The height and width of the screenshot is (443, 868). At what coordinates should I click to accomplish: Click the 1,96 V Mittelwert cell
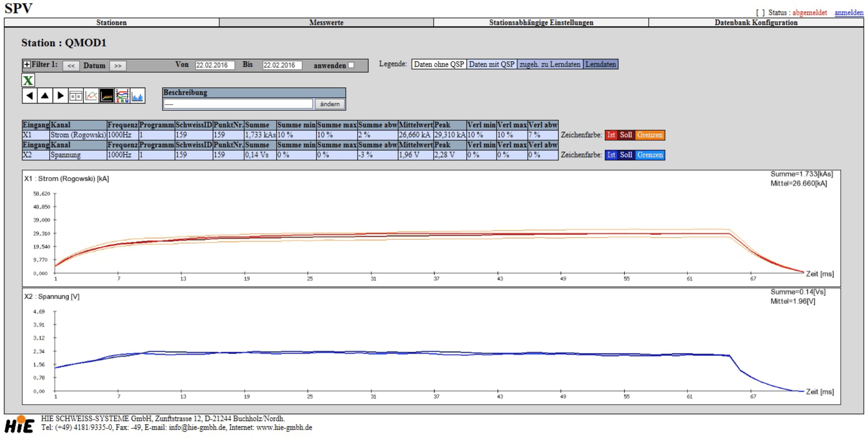pos(415,155)
